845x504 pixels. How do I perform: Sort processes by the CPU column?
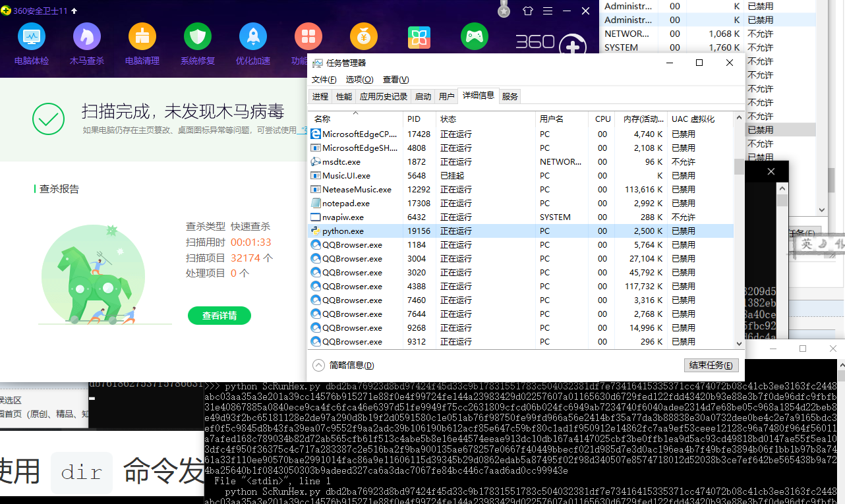(x=602, y=119)
